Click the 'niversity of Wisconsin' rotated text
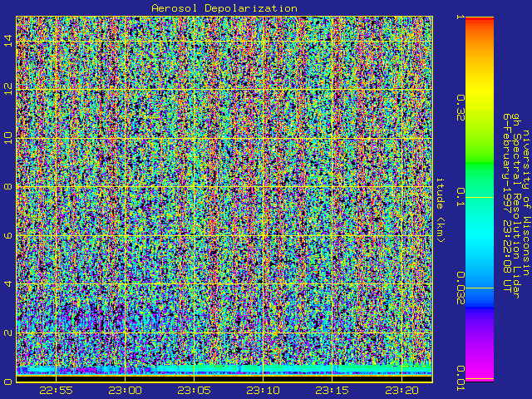Screen dimensions: 532x399 [526, 203]
